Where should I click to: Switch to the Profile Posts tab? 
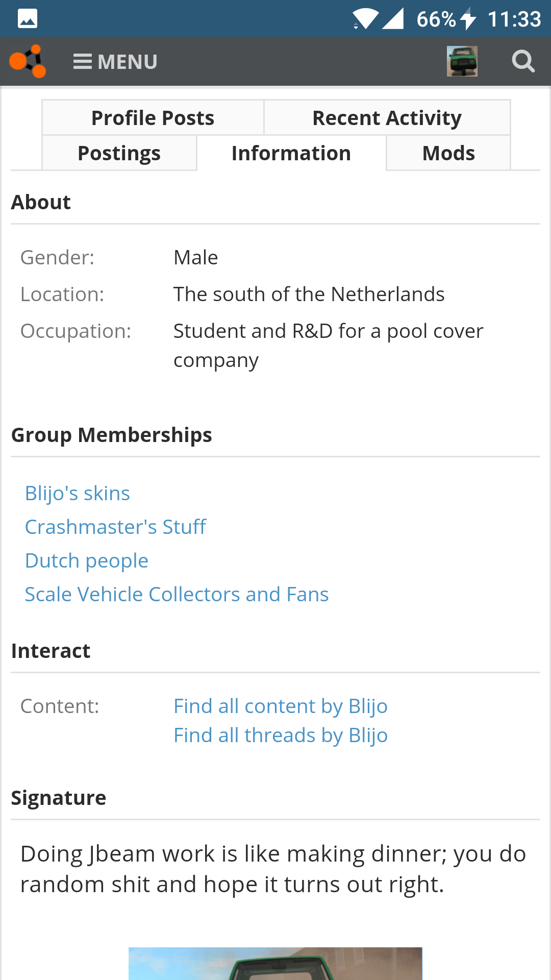153,118
